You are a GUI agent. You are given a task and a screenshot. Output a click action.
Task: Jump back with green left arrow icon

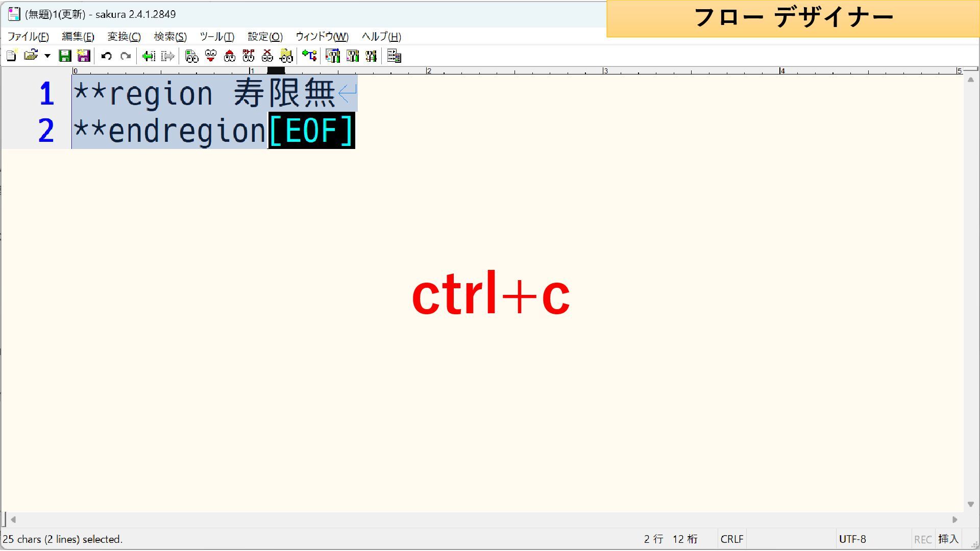click(x=149, y=56)
